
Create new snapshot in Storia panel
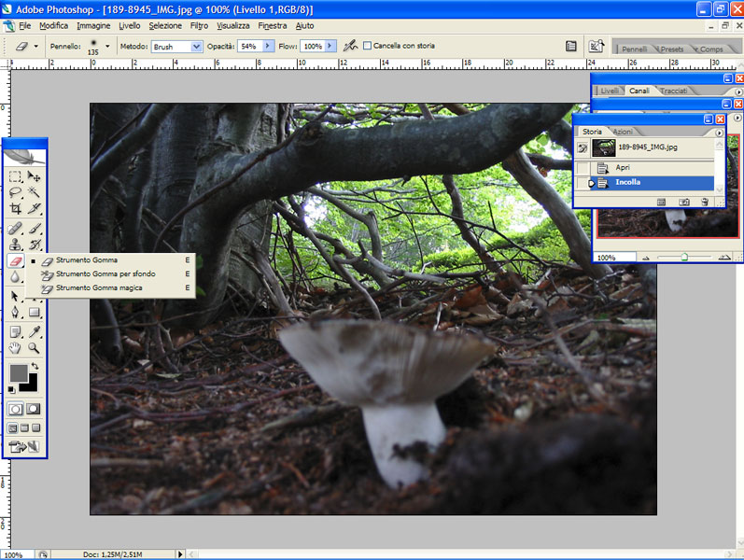click(x=683, y=203)
